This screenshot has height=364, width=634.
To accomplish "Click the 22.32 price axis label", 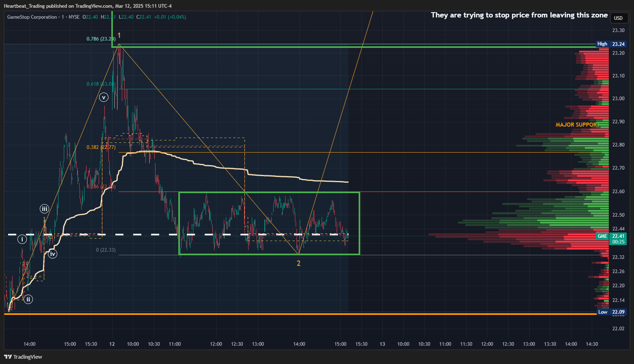I will pyautogui.click(x=618, y=257).
